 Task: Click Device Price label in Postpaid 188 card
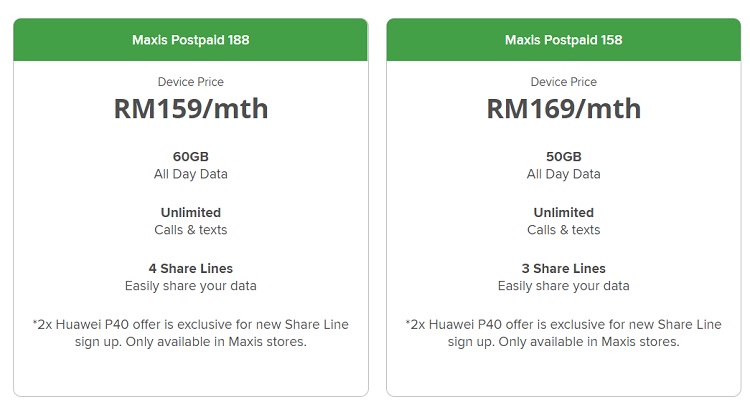[190, 82]
